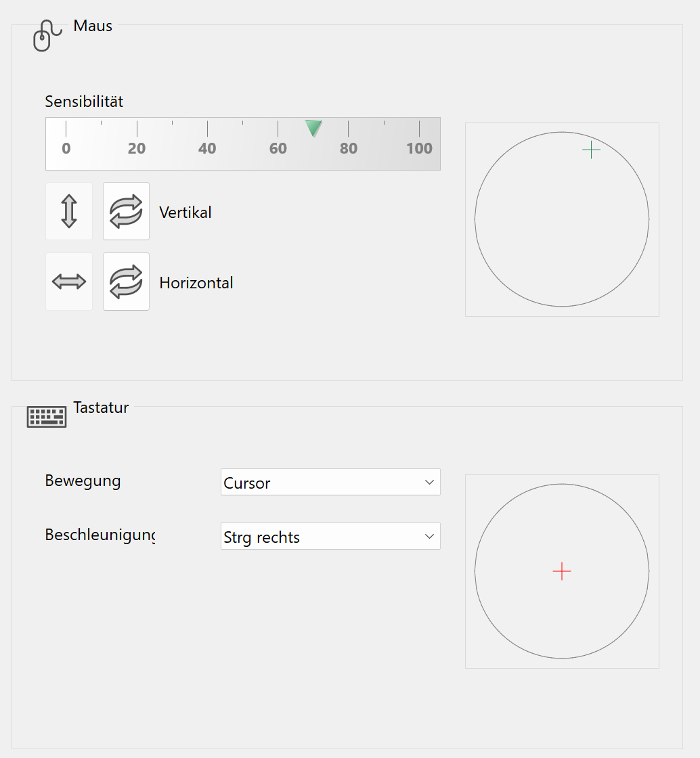Click the Vertikal label
Viewport: 700px width, 758px height.
(184, 211)
